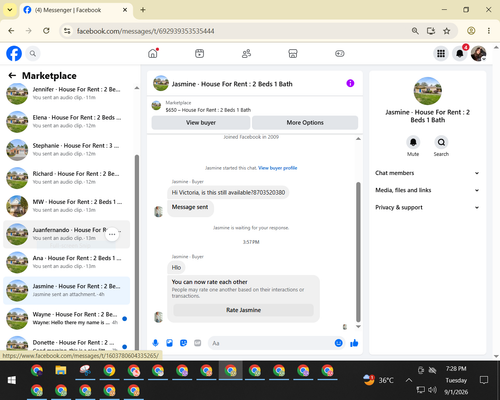The height and width of the screenshot is (400, 500).
Task: Open Chrome menu three dots
Action: [489, 31]
